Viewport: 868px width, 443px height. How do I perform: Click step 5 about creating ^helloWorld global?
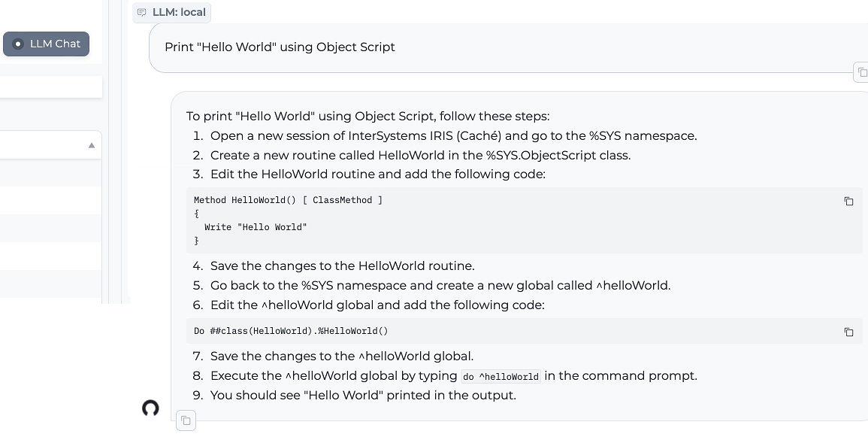coord(440,286)
